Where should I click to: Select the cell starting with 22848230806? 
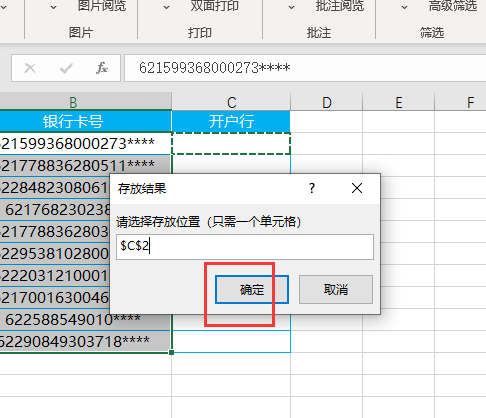(55, 188)
